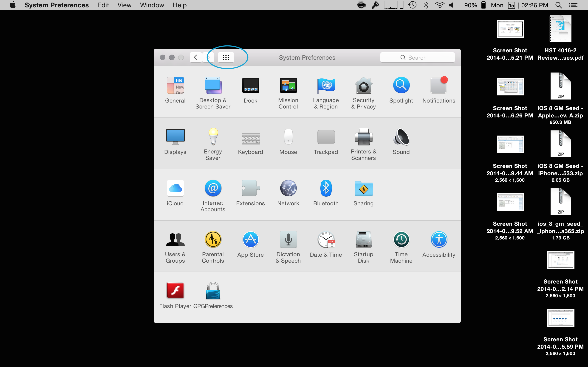Open the Wi-Fi status menu

[439, 5]
